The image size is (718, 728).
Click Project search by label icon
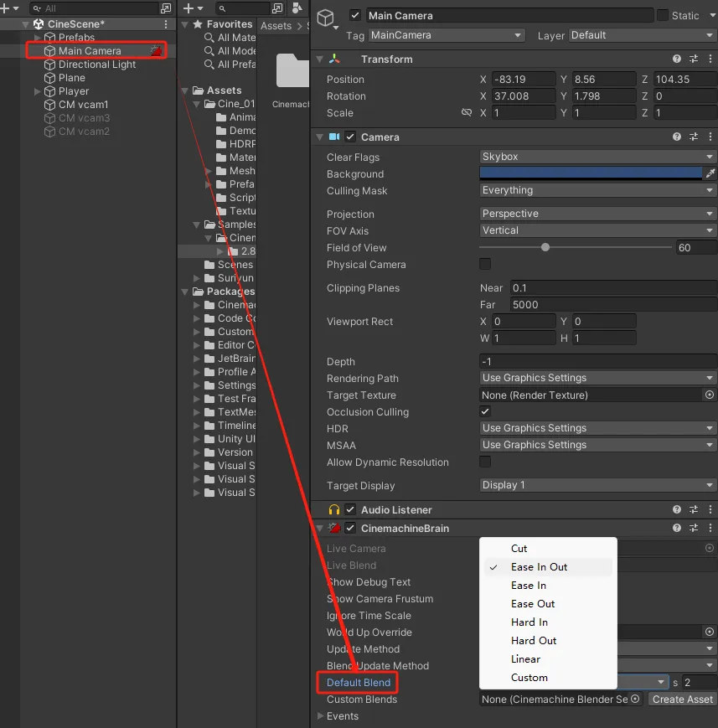297,8
